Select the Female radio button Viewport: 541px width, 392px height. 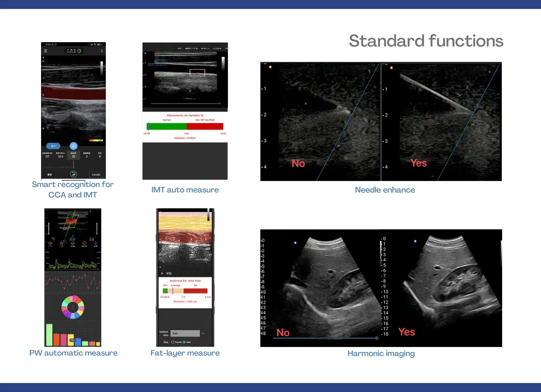173,342
